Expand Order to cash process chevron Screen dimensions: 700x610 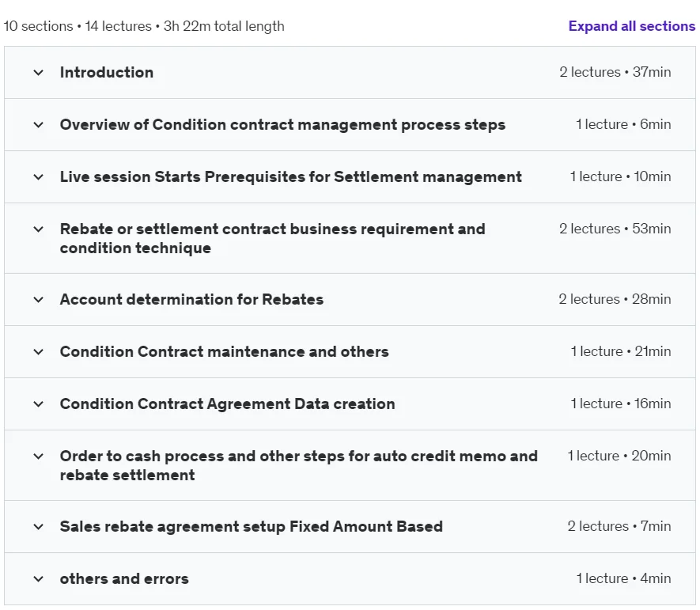pos(39,456)
